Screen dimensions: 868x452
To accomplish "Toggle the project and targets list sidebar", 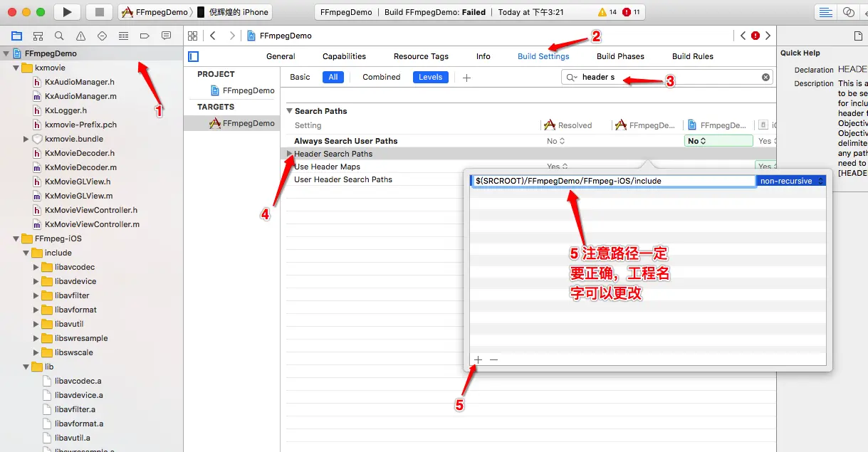I will point(193,56).
